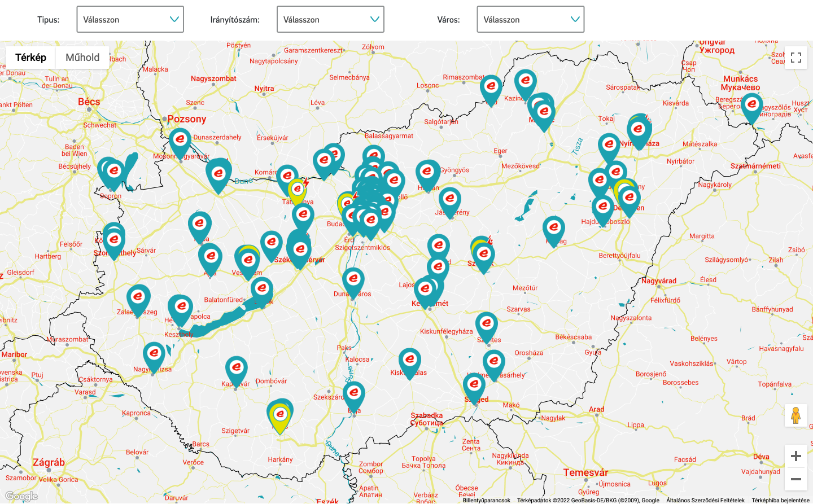
Task: Select the marker at Nyíregyháza
Action: pyautogui.click(x=638, y=134)
